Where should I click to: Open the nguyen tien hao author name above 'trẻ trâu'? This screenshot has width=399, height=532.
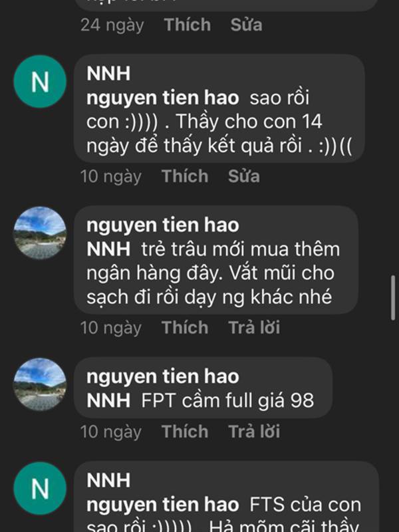(x=163, y=225)
